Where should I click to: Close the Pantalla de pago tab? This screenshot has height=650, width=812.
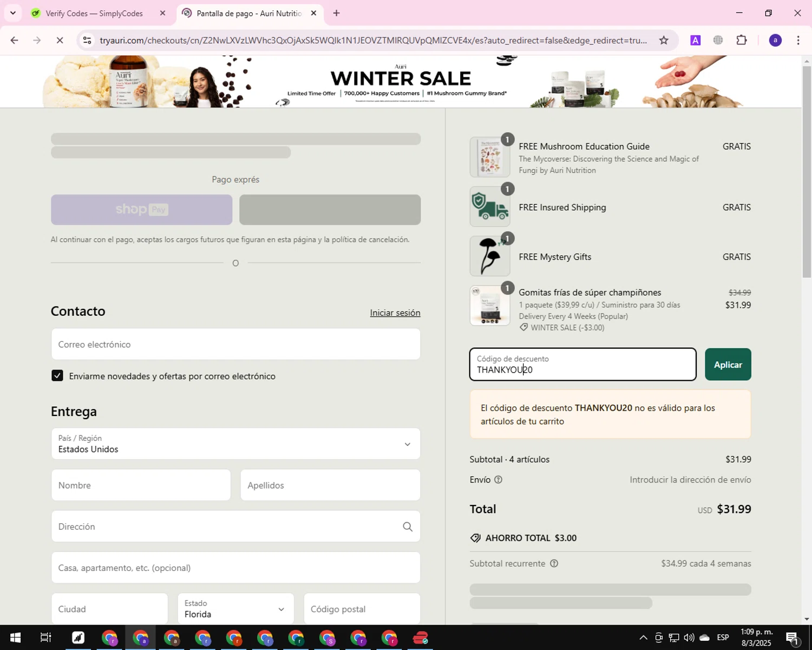coord(313,13)
